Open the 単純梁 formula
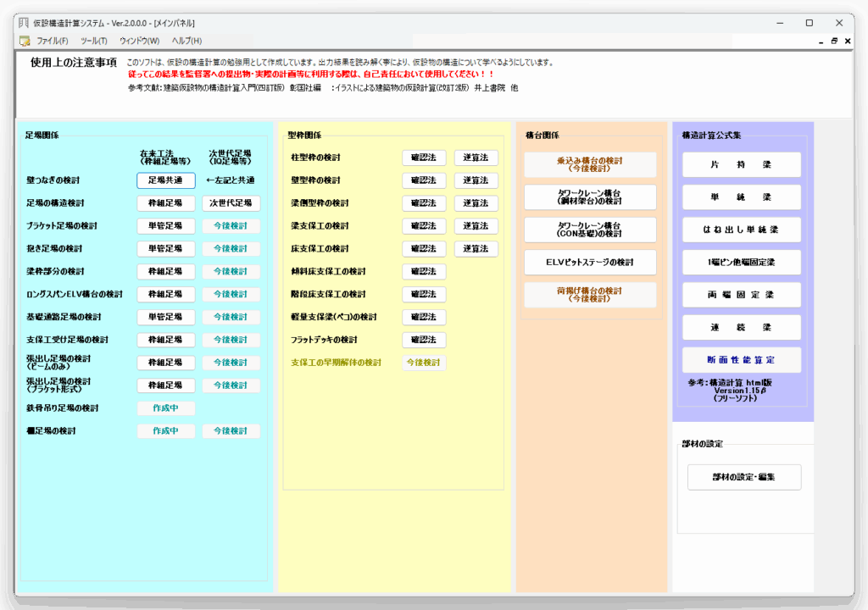This screenshot has width=868, height=610. coord(741,197)
